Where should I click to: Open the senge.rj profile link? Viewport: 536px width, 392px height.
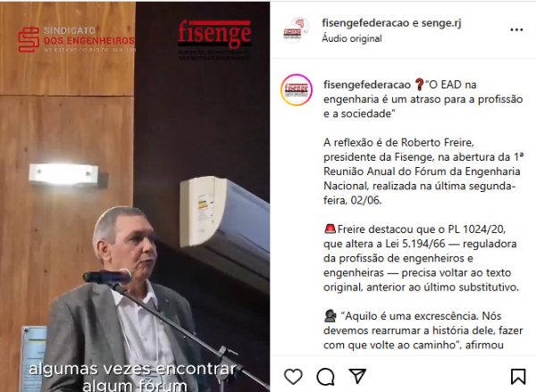coord(441,23)
